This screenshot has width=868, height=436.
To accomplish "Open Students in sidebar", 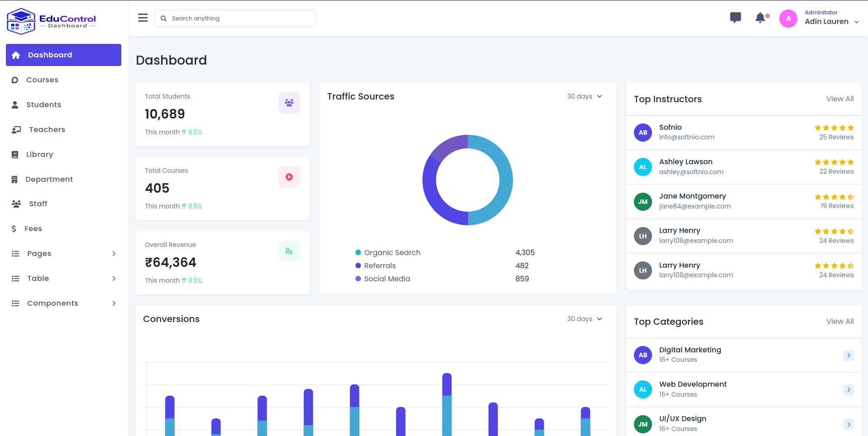I will pyautogui.click(x=63, y=104).
